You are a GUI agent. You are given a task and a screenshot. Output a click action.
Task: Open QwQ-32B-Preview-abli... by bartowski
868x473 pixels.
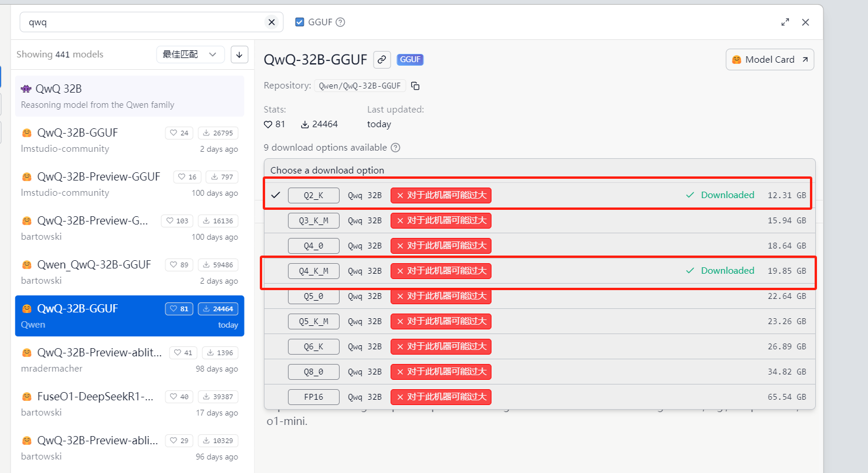click(x=130, y=448)
